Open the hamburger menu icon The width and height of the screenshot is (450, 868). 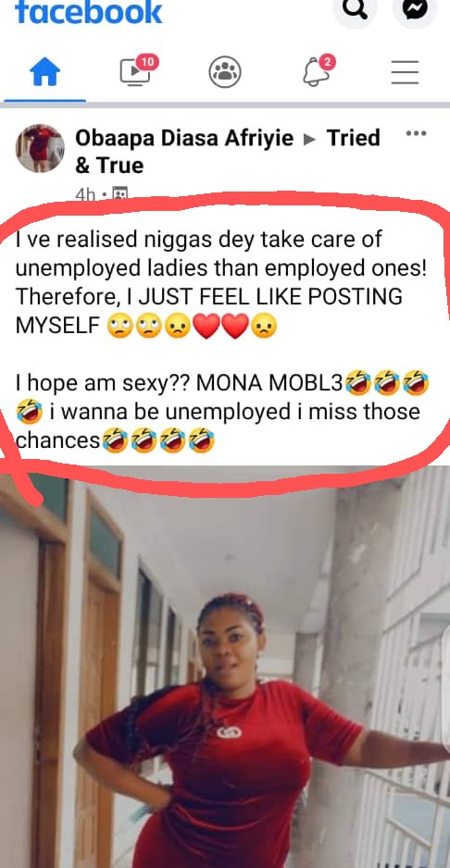(406, 72)
